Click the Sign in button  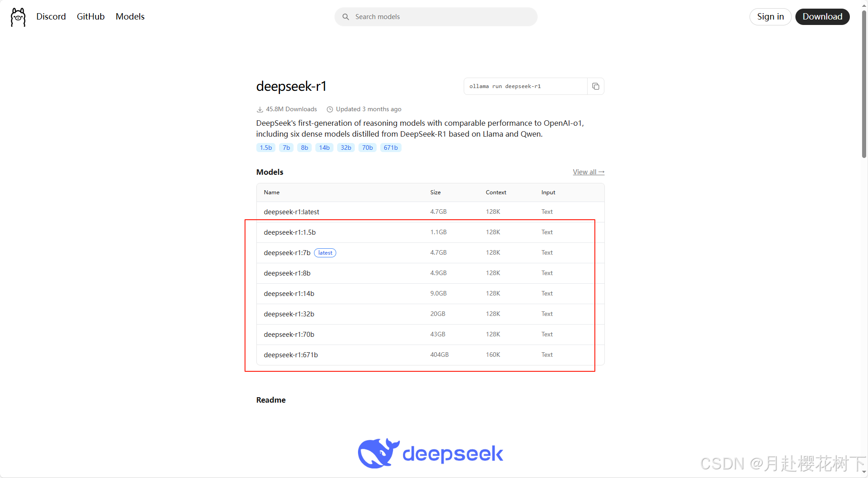[x=770, y=17]
